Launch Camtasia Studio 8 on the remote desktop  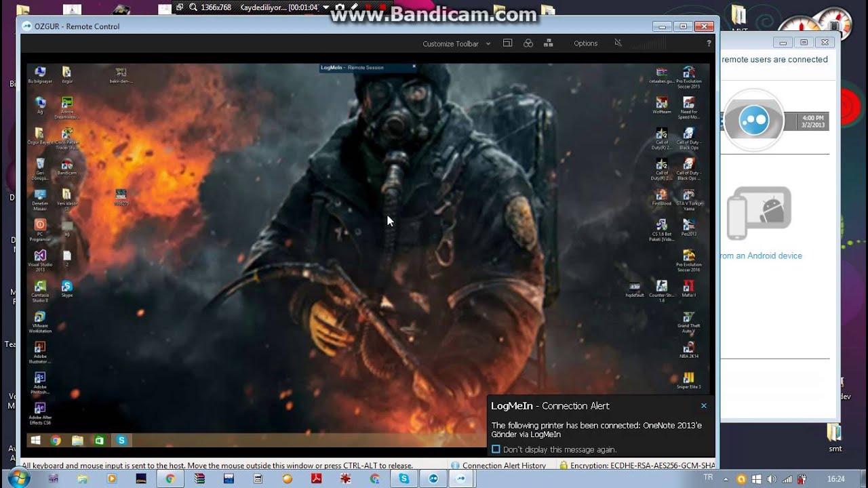click(x=40, y=290)
